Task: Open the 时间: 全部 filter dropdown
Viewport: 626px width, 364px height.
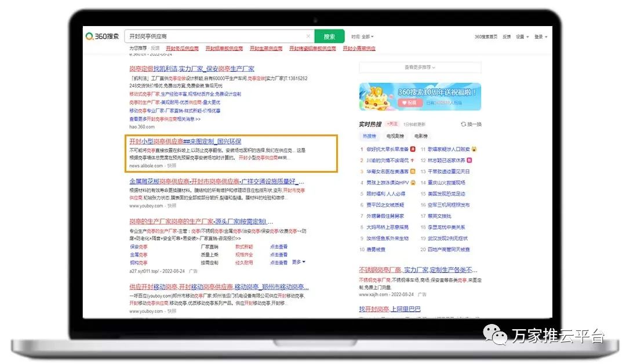Action: [x=363, y=37]
